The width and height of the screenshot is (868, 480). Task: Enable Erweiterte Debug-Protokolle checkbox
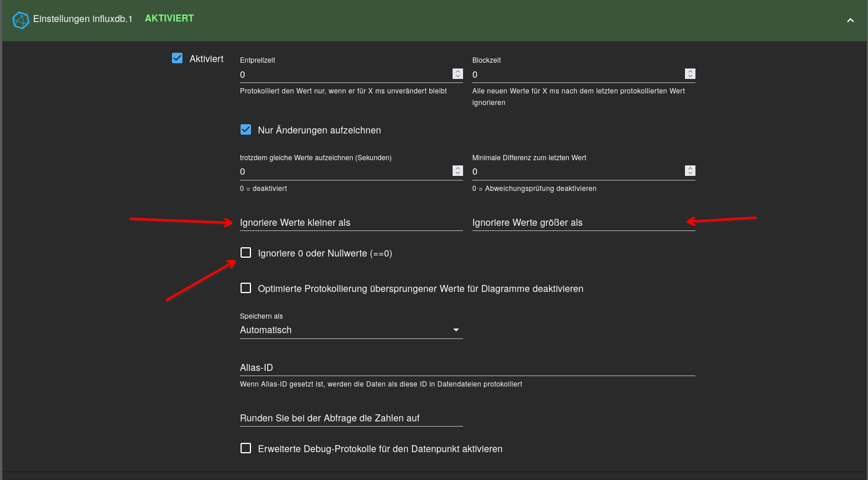(246, 448)
